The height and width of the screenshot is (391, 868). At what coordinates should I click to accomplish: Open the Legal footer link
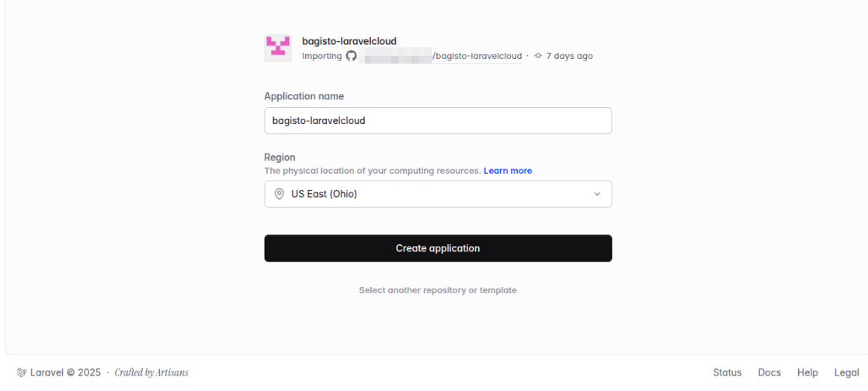(846, 372)
